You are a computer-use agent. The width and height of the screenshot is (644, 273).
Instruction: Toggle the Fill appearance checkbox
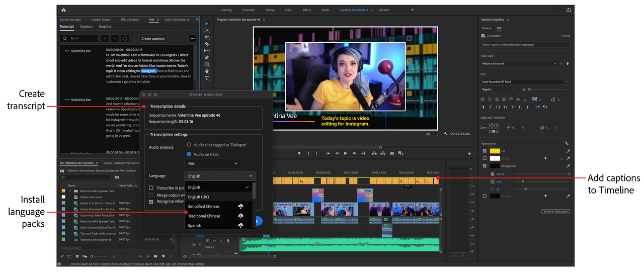(485, 151)
